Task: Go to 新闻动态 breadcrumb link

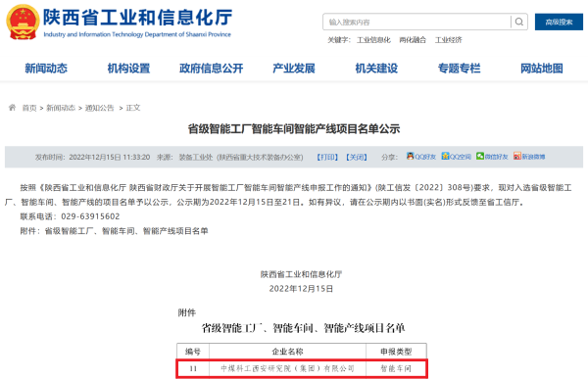Action: click(x=61, y=108)
